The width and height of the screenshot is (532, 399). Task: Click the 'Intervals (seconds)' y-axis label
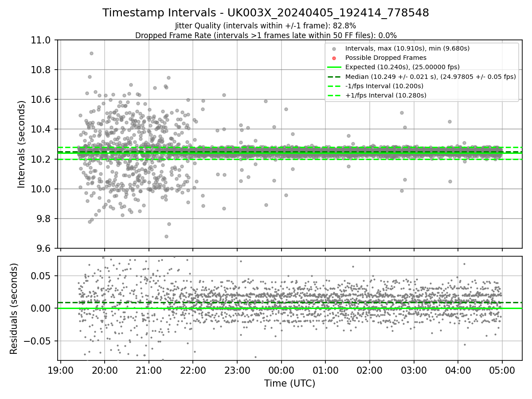coord(22,144)
